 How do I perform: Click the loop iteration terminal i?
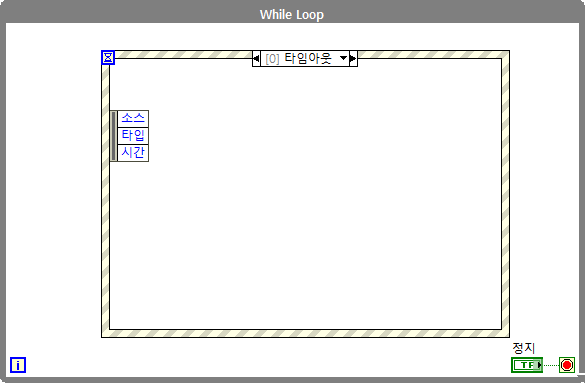coord(18,365)
